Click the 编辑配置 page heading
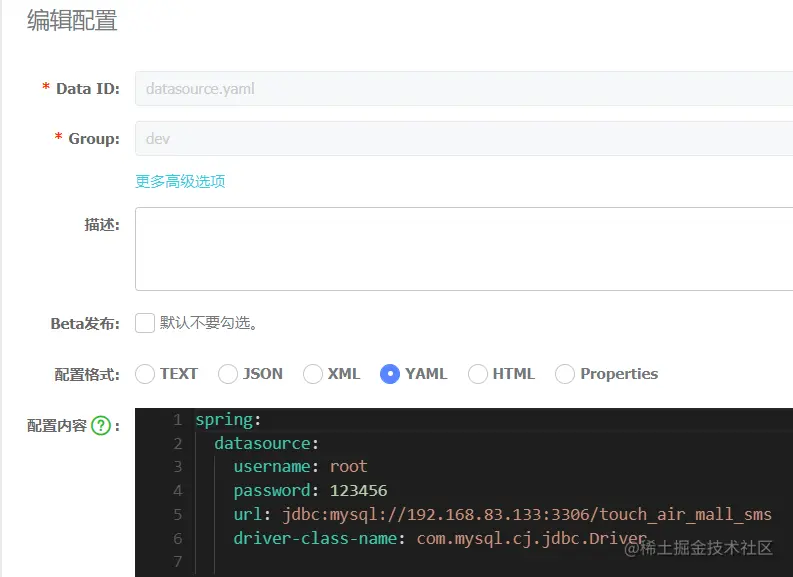 [x=72, y=21]
